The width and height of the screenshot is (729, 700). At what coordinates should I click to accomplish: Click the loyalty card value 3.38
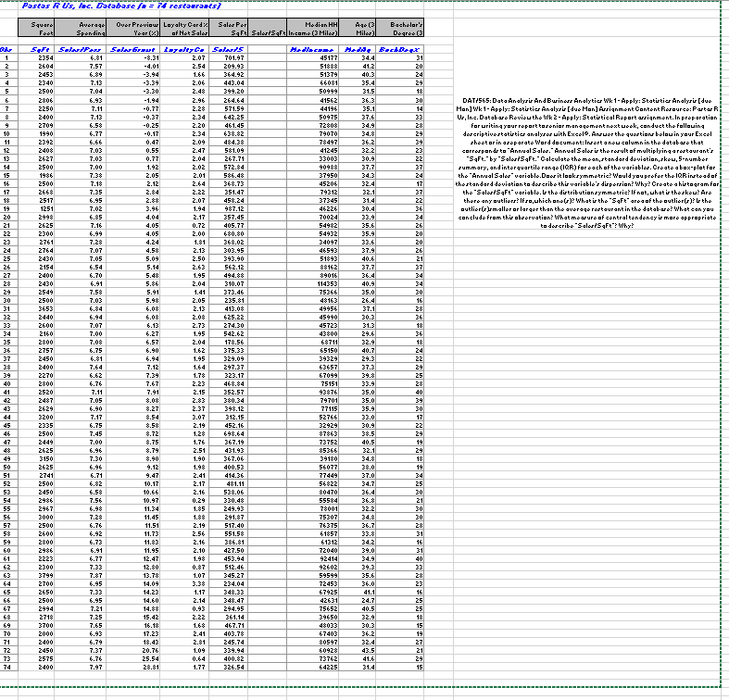(x=198, y=584)
